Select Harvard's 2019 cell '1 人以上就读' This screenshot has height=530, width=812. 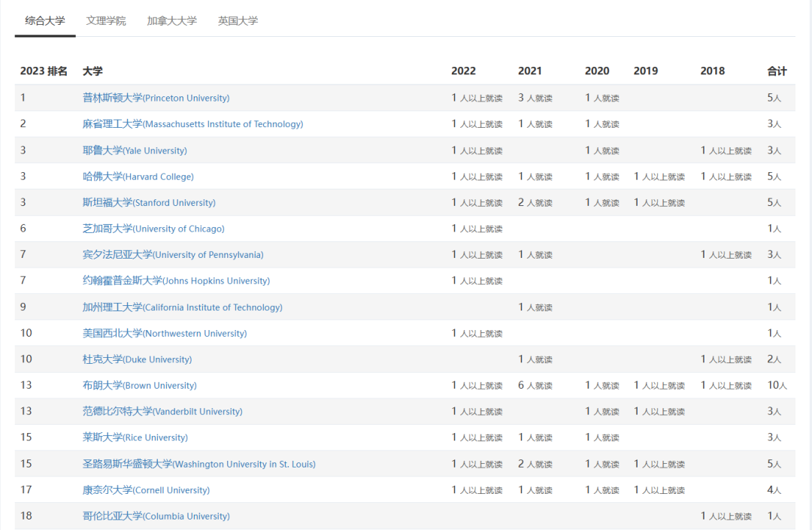point(659,177)
